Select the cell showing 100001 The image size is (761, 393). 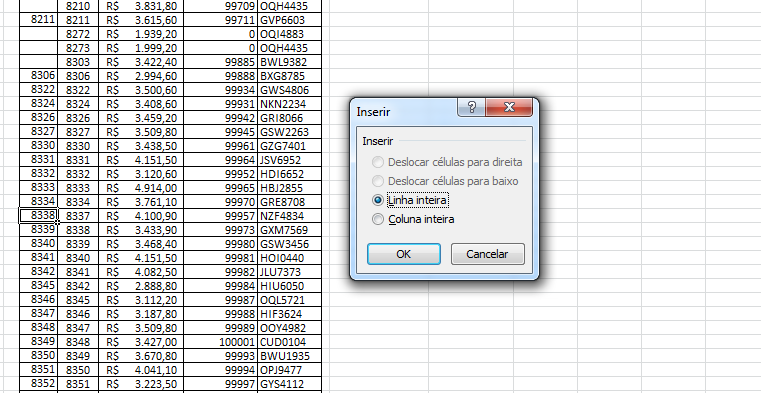(x=221, y=342)
